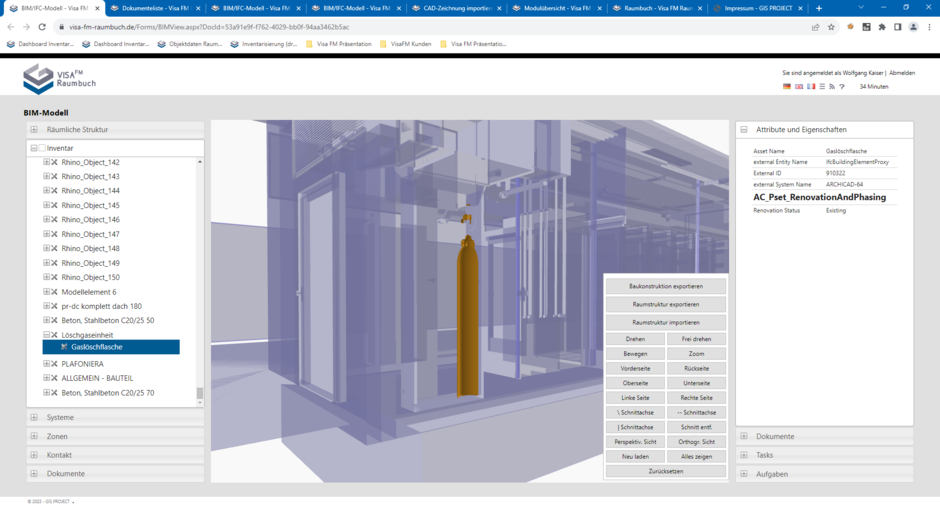Open the browser extensions puzzle icon

882,27
